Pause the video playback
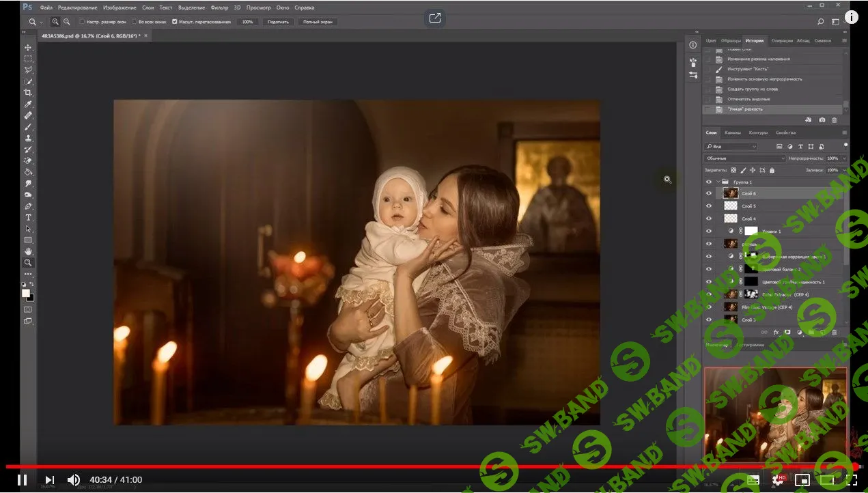This screenshot has width=868, height=493. 22,480
